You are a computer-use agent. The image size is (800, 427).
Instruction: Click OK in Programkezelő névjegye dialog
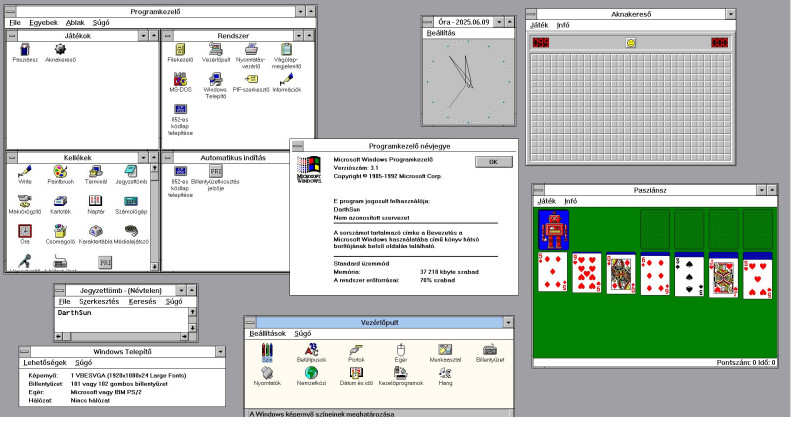click(x=493, y=162)
